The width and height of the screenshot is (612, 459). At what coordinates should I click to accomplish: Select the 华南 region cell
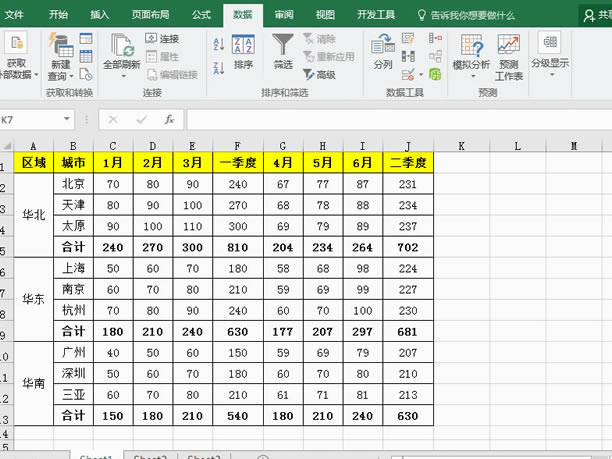[34, 384]
